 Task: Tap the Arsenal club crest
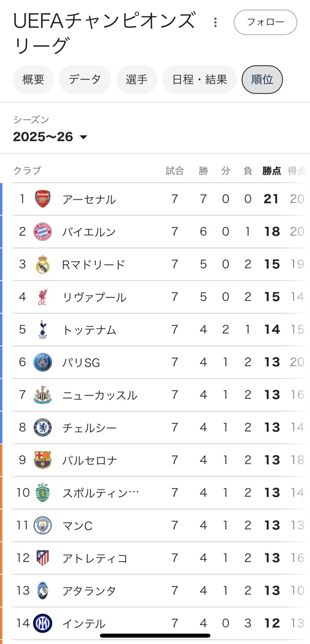[43, 199]
